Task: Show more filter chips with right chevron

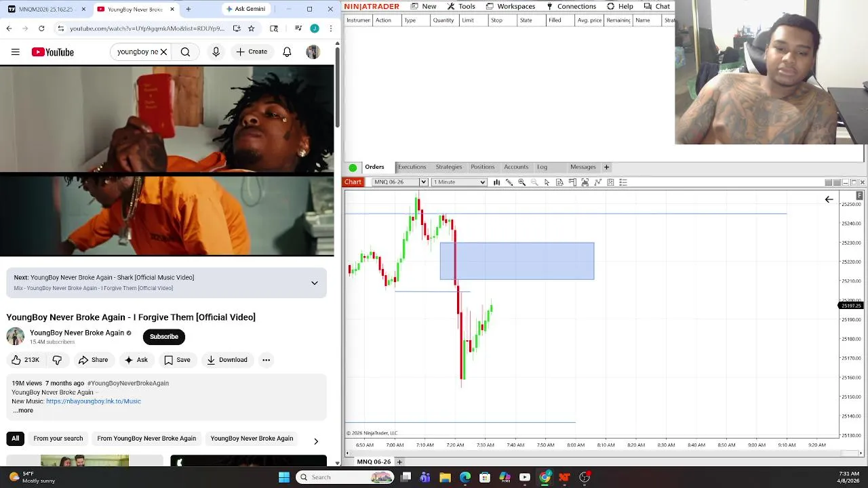Action: click(315, 441)
